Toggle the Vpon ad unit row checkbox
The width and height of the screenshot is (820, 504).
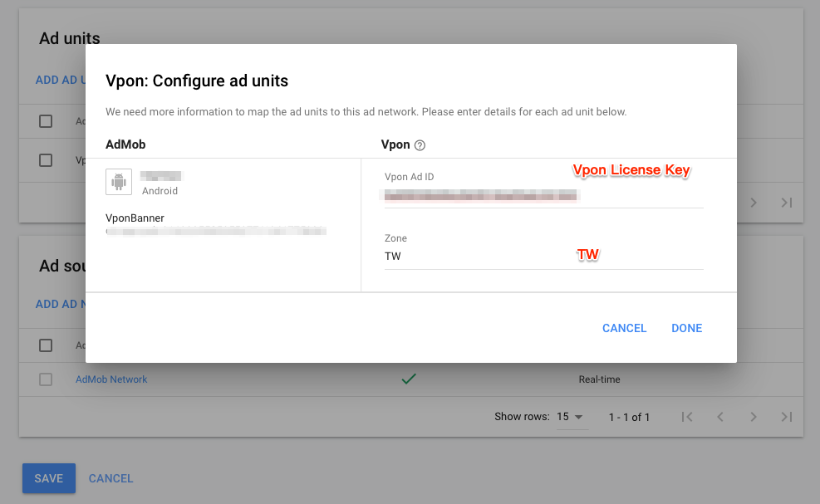point(46,160)
